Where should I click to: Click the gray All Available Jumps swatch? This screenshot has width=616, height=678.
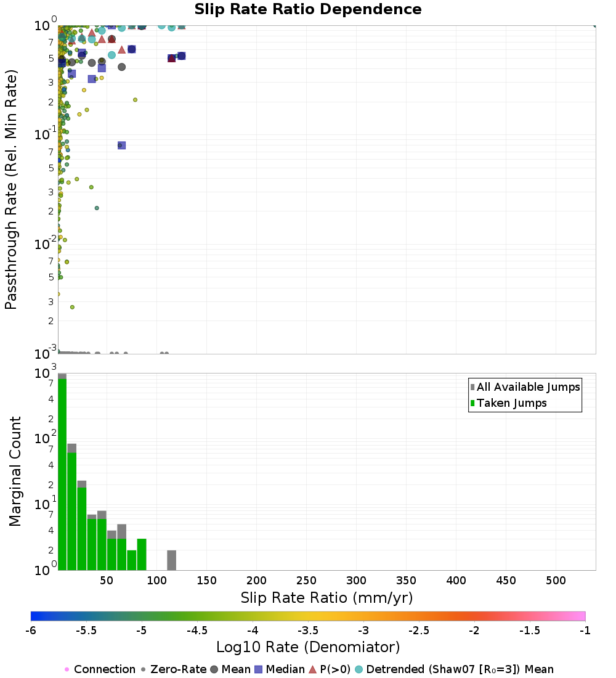(x=472, y=387)
